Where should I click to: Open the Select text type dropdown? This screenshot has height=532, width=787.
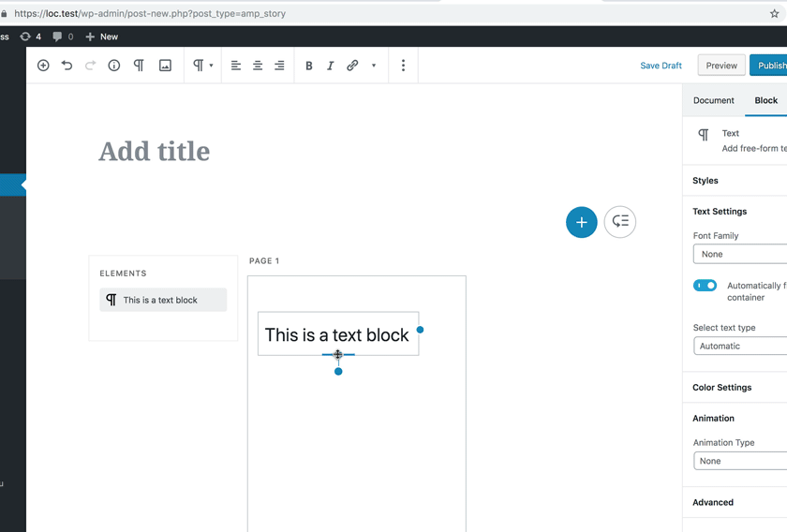click(x=740, y=346)
